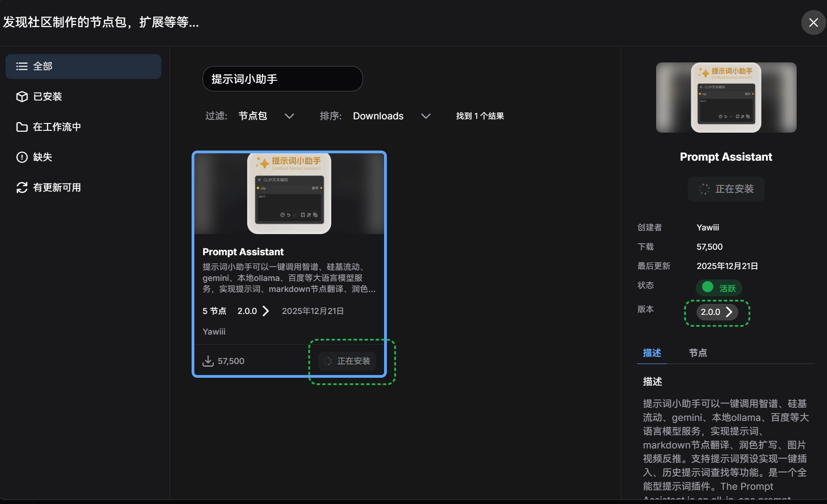The width and height of the screenshot is (827, 504).
Task: Click inside the 提示词小助手 search field
Action: click(x=282, y=78)
